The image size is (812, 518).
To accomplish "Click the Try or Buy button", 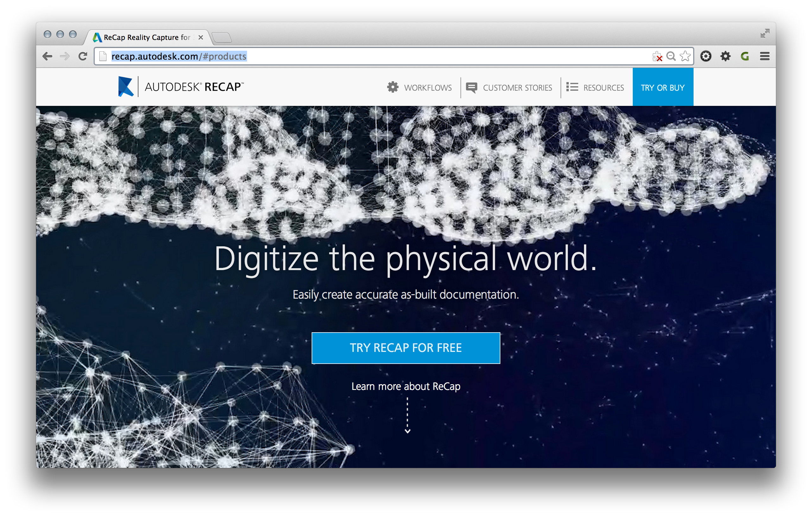I will click(x=663, y=88).
